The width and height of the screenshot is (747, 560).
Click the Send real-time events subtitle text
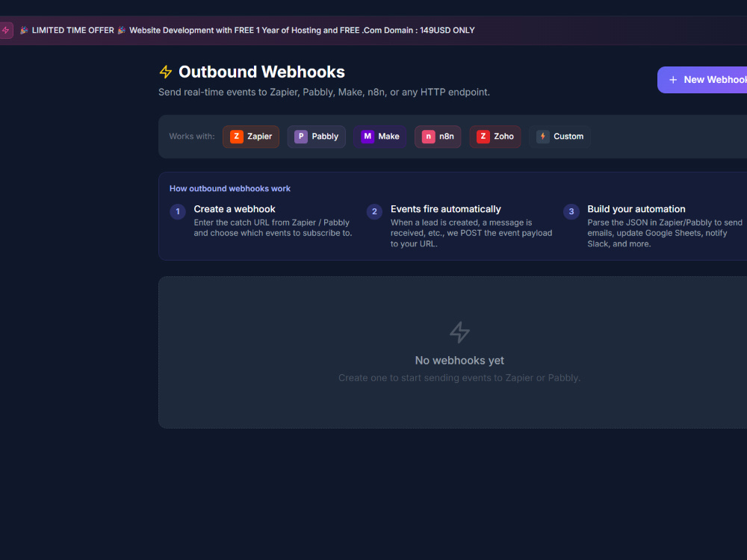tap(324, 93)
